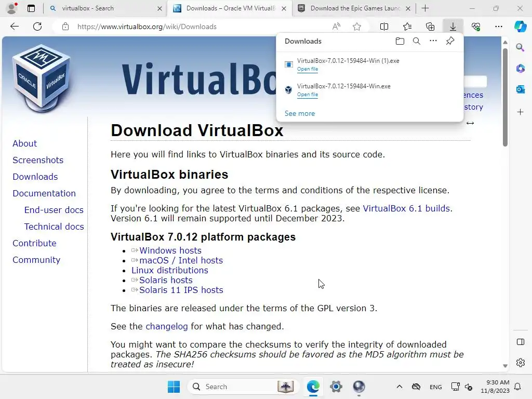Open the Documentation sidebar link
This screenshot has width=532, height=399.
point(44,193)
